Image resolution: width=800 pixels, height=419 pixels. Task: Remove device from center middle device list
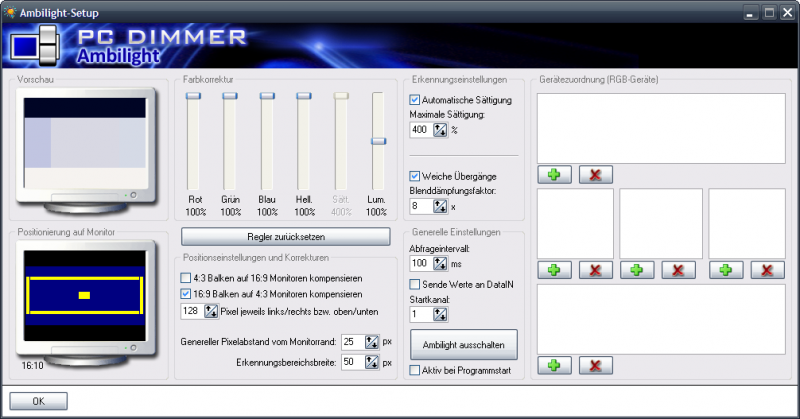(678, 270)
